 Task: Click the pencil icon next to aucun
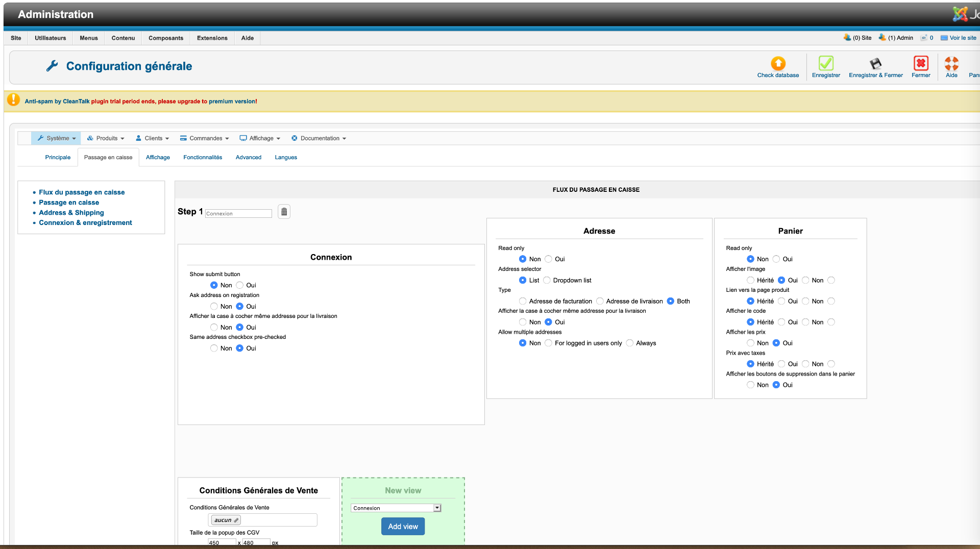click(236, 520)
